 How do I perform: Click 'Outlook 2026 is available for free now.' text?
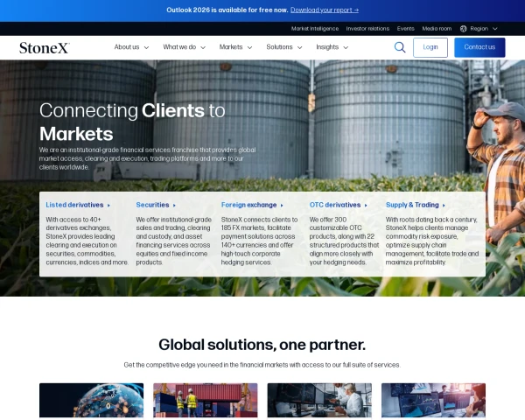point(227,10)
